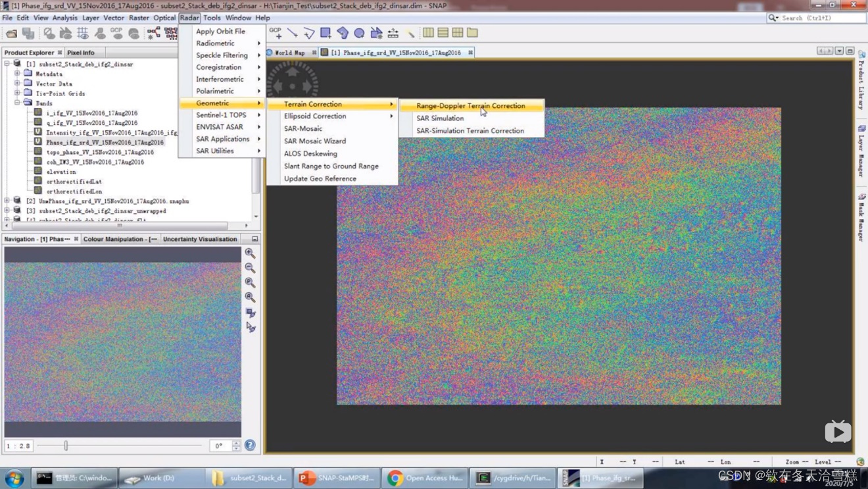868x489 pixels.
Task: Choose SAR Simulation menu entry
Action: pos(471,118)
